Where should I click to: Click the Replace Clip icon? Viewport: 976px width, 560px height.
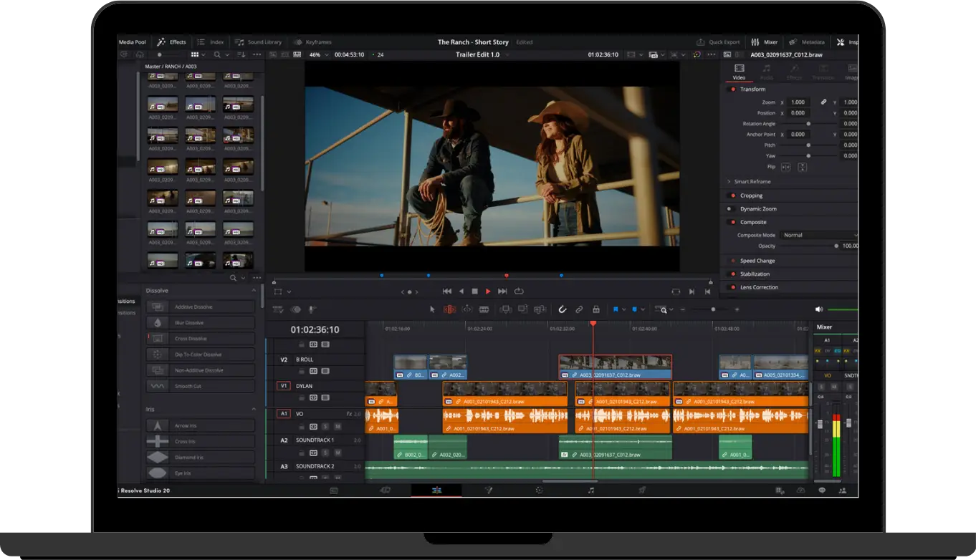pyautogui.click(x=540, y=309)
